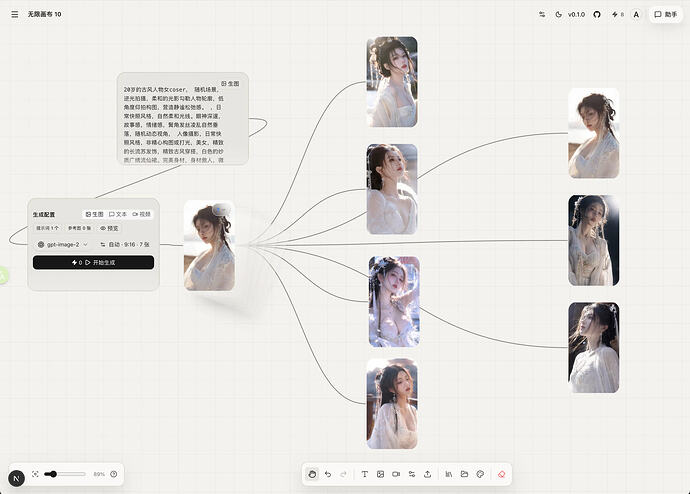The image size is (690, 494).
Task: Switch config mode to 视频 tab
Action: point(141,214)
